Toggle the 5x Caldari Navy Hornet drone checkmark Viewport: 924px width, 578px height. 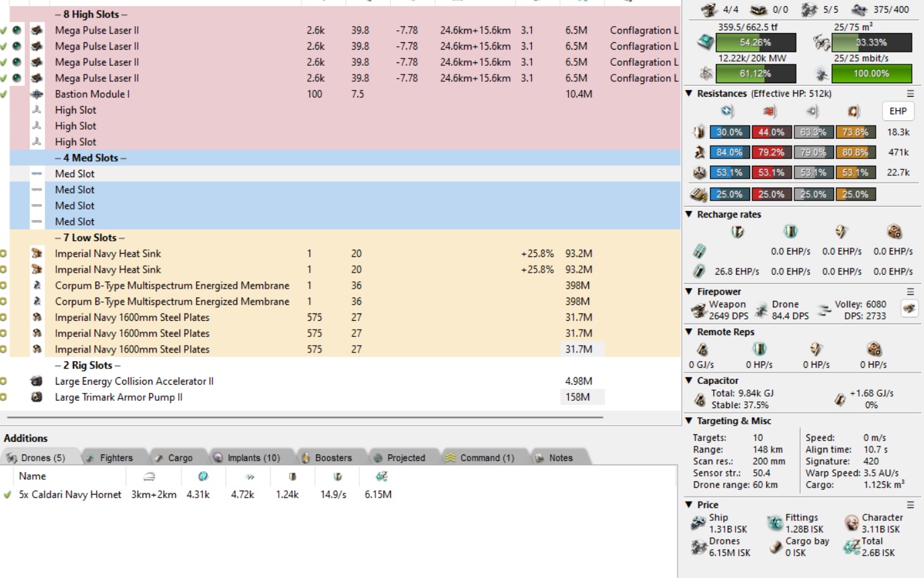(x=7, y=495)
